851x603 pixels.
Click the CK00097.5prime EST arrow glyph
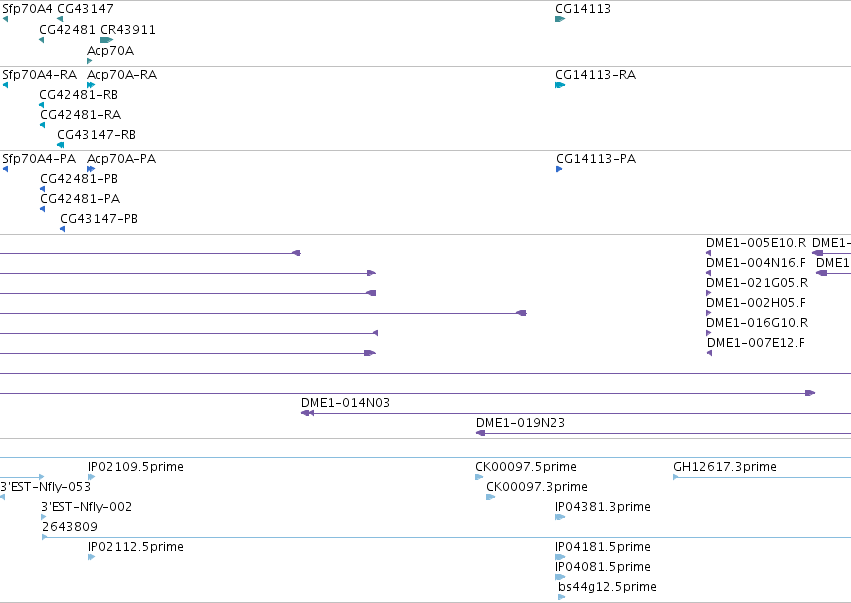479,478
